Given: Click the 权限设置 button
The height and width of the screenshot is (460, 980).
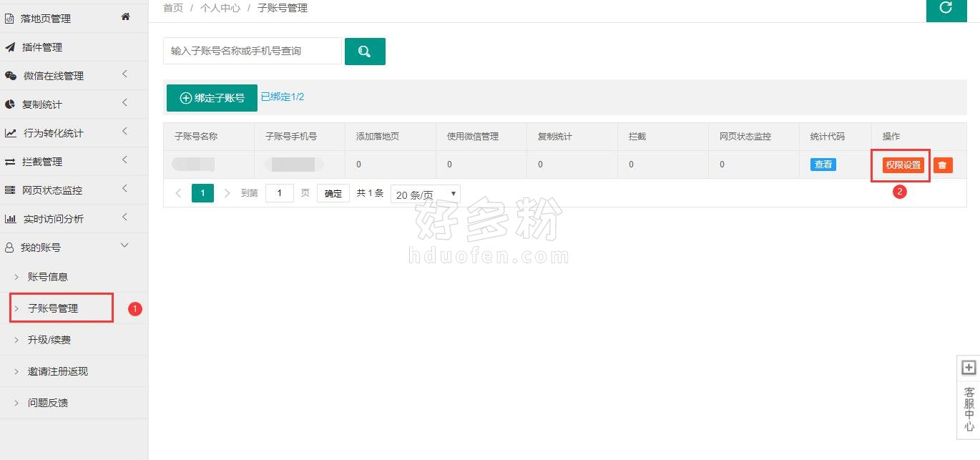Looking at the screenshot, I should tap(903, 165).
